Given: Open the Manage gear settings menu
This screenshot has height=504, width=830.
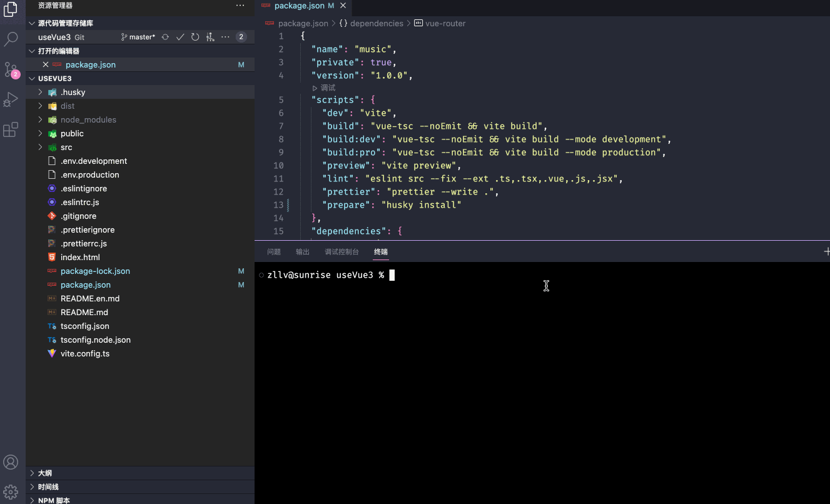Looking at the screenshot, I should click(11, 491).
